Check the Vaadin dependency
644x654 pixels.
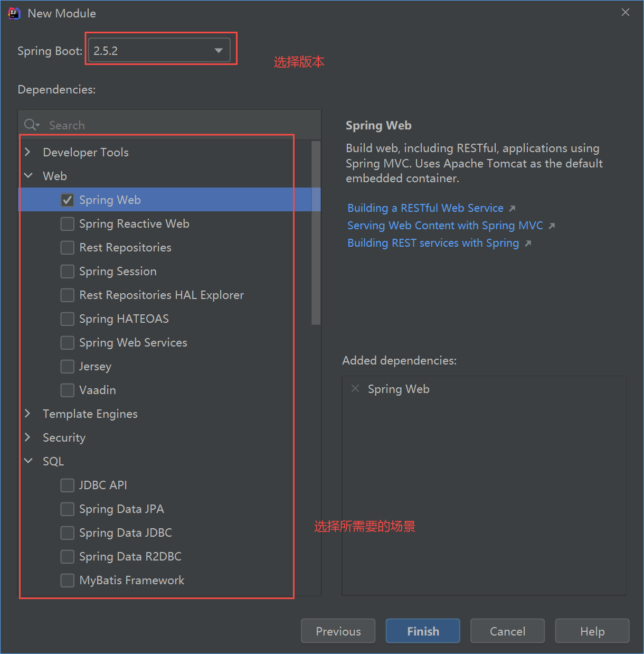pyautogui.click(x=67, y=390)
